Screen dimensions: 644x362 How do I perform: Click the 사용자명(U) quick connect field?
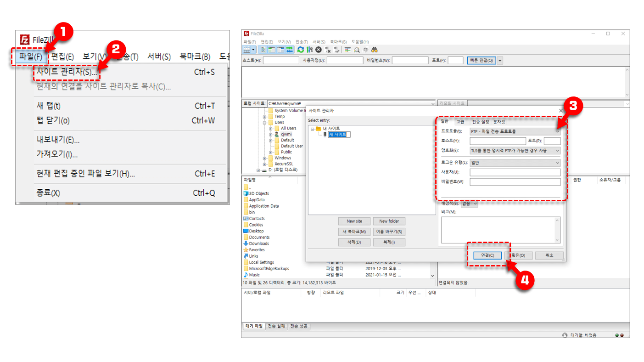pos(345,61)
